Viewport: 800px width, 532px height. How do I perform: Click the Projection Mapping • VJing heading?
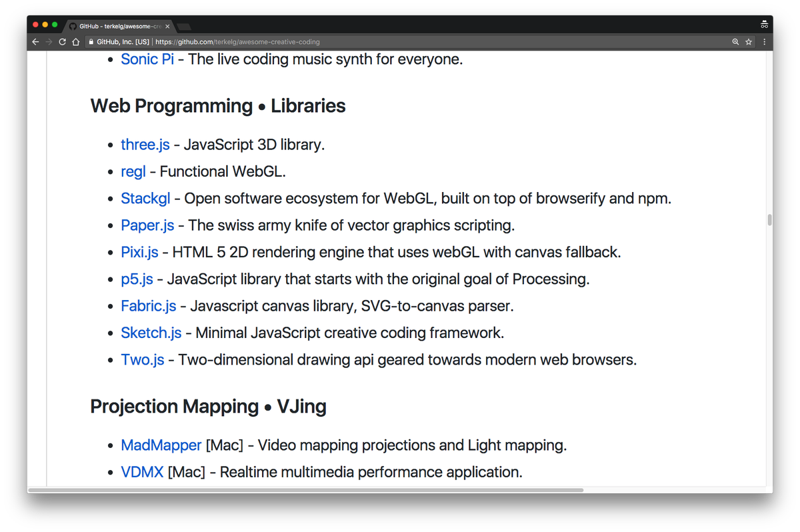pyautogui.click(x=209, y=407)
